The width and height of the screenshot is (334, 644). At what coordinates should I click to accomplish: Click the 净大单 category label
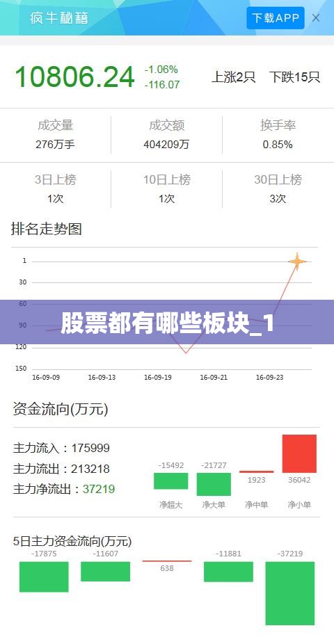214,505
